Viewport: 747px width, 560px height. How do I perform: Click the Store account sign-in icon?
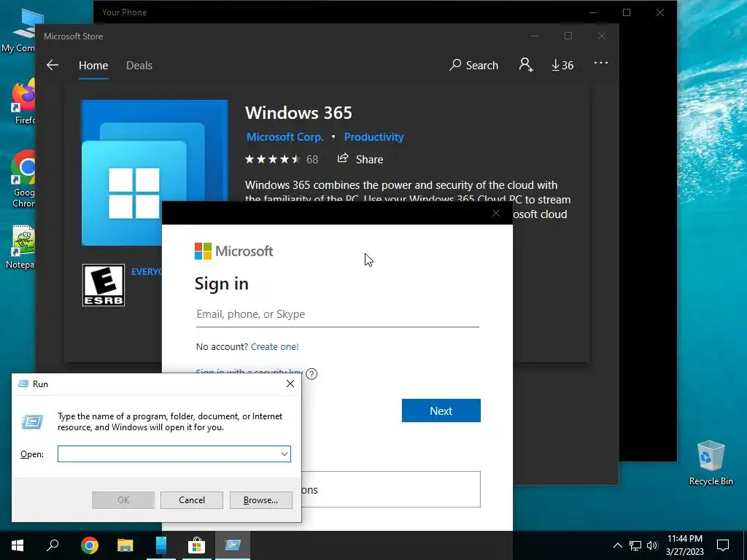click(x=526, y=65)
